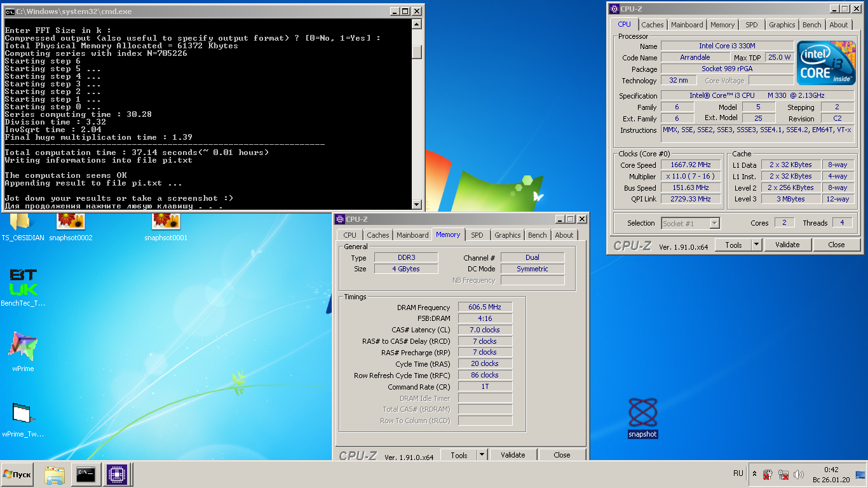868x488 pixels.
Task: Click the Multiplier value x 11.0 ( 7 - 16 )
Action: pyautogui.click(x=691, y=176)
